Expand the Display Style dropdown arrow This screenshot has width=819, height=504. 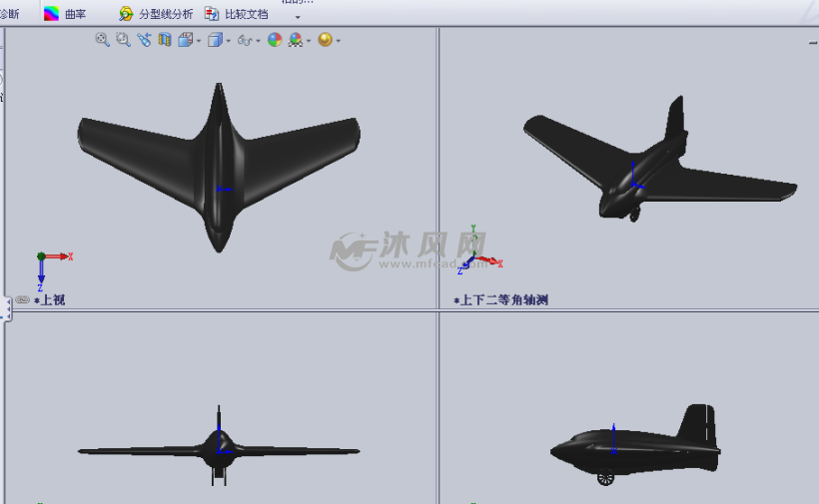pos(229,41)
